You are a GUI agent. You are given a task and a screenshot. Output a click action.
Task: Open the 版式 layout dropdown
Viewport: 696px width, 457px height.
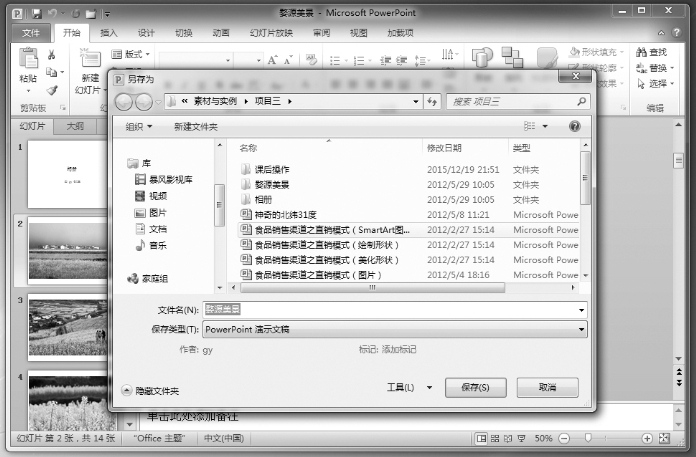coord(130,54)
